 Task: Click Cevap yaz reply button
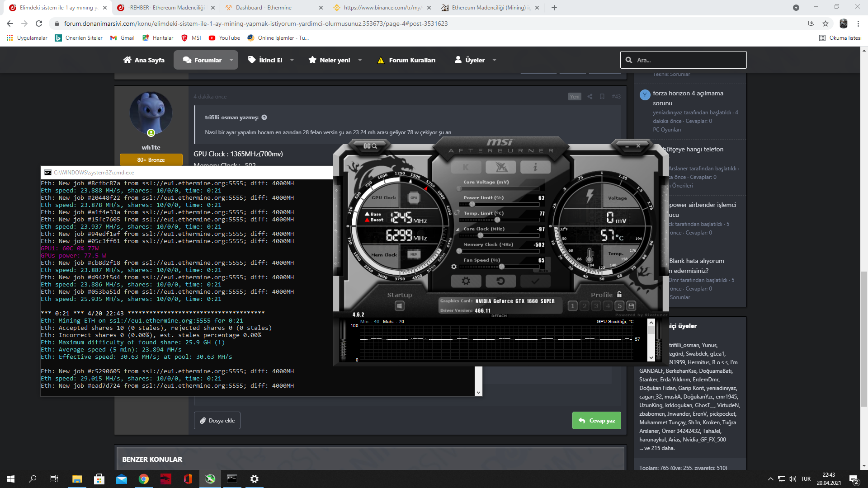[597, 421]
